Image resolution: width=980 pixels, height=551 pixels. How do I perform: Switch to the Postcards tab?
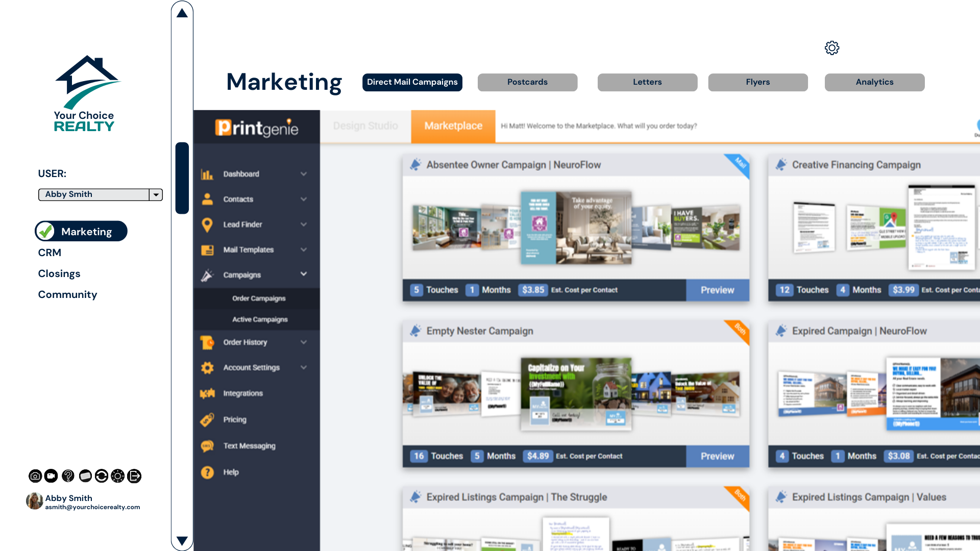pyautogui.click(x=527, y=82)
